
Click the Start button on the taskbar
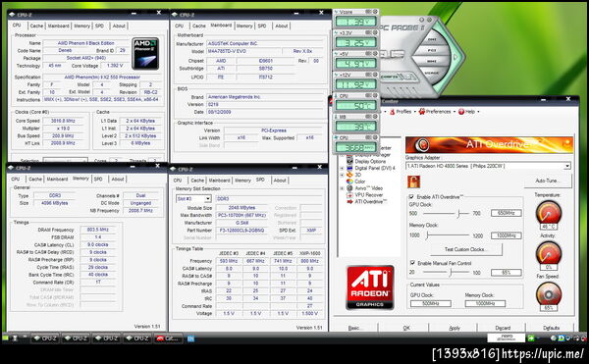(x=5, y=338)
